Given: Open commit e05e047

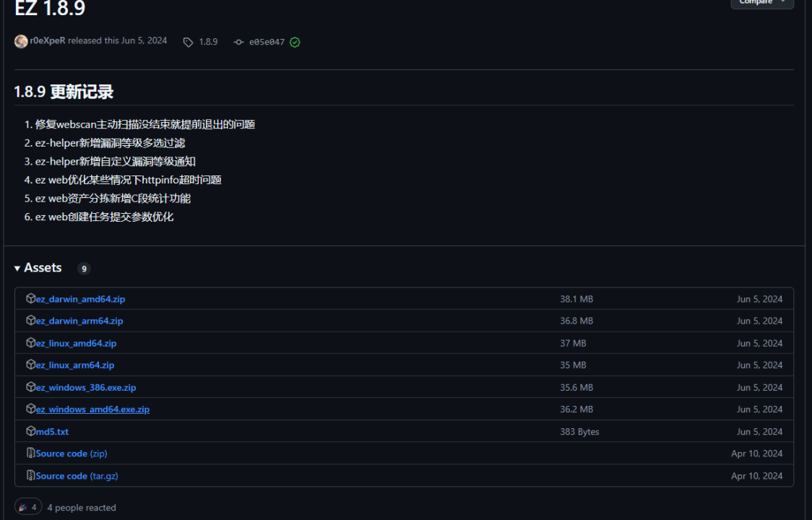Looking at the screenshot, I should pyautogui.click(x=267, y=42).
